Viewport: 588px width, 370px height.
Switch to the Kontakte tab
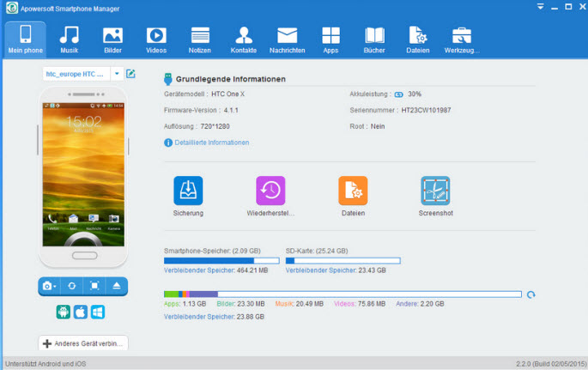pyautogui.click(x=244, y=39)
